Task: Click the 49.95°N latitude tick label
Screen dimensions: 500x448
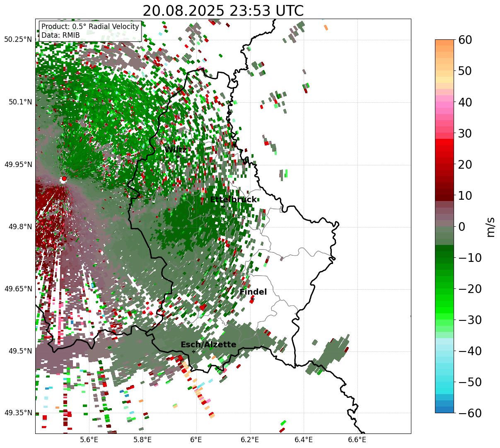Action: (18, 165)
